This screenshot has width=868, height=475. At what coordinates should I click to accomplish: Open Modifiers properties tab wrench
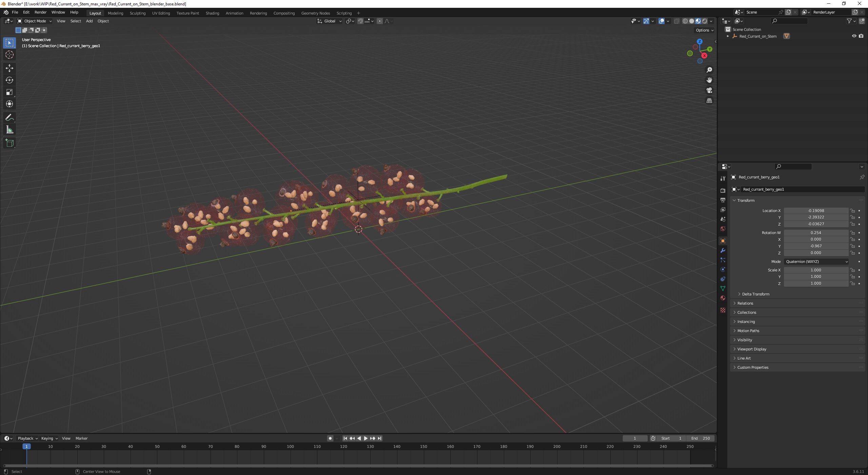(723, 250)
